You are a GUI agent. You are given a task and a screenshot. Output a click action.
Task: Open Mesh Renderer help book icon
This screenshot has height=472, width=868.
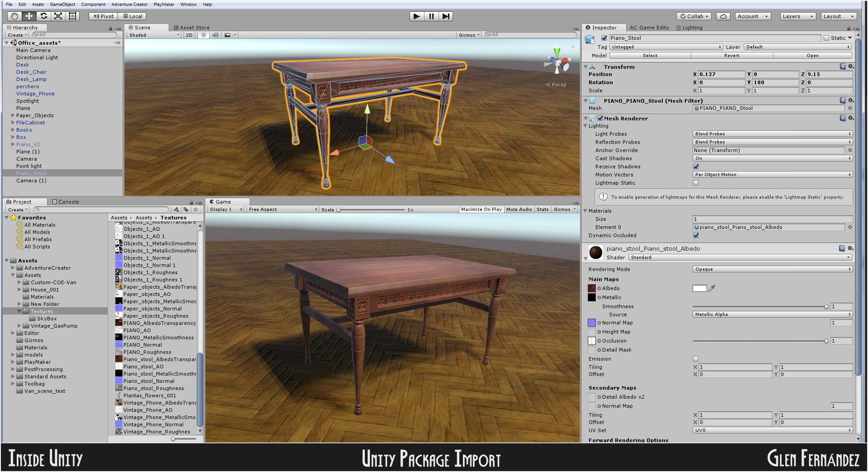tap(843, 118)
